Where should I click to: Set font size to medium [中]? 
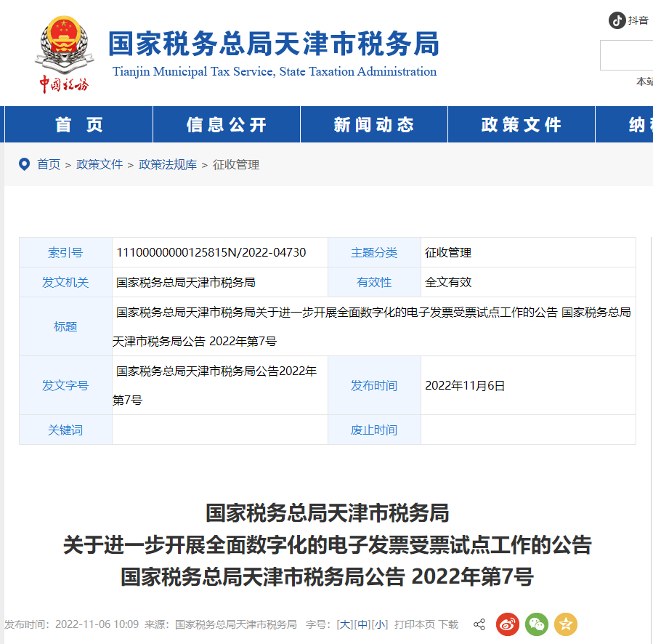click(x=362, y=624)
